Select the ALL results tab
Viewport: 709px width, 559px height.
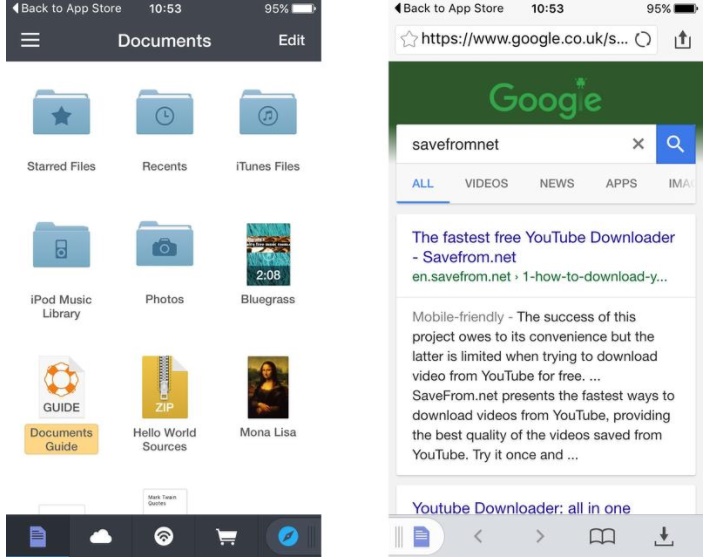(423, 184)
